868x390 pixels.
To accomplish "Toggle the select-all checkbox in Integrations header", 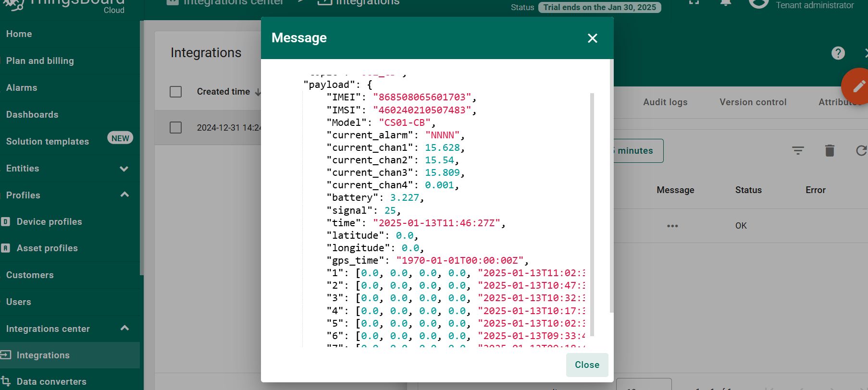I will [176, 92].
